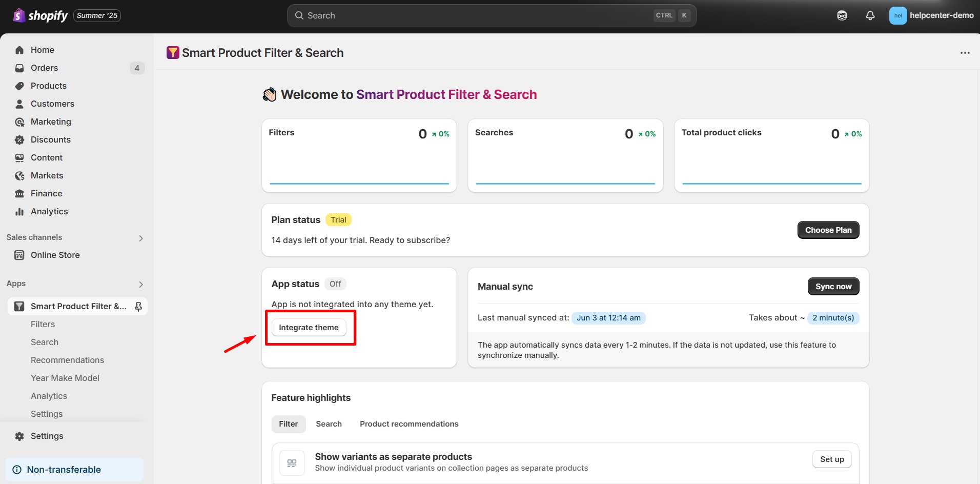Screen dimensions: 980x484
Task: Open Analytics from sidebar
Action: coord(49,211)
